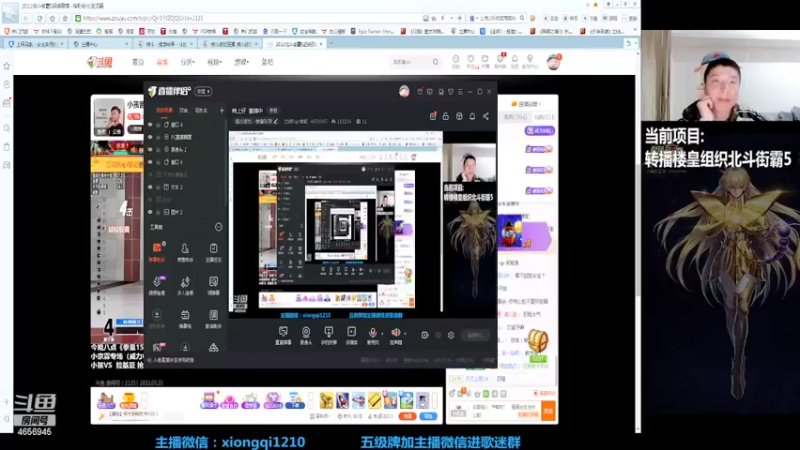Open the followed heart icon in header
Screen dimensions: 800x450
(470, 61)
